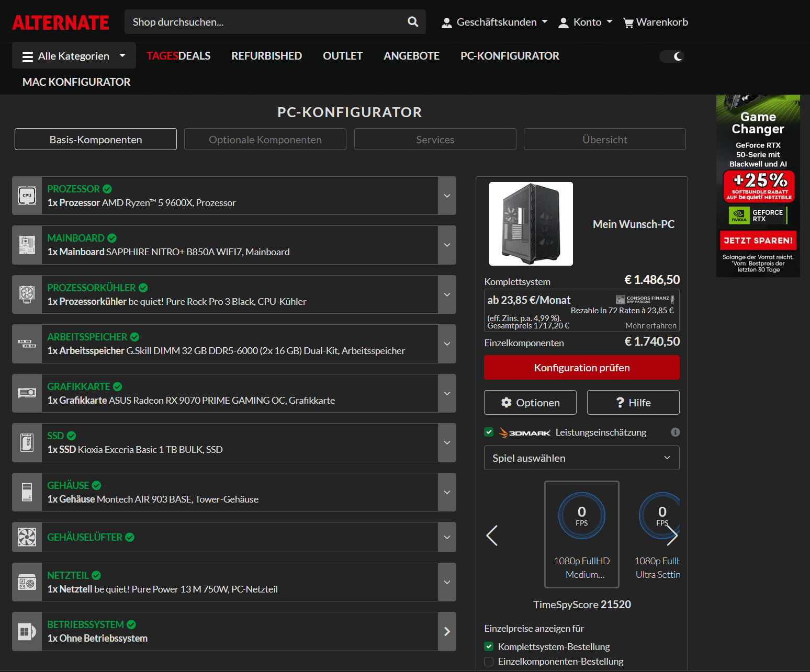Click the Prozessorkühler fan icon
810x672 pixels.
[27, 294]
